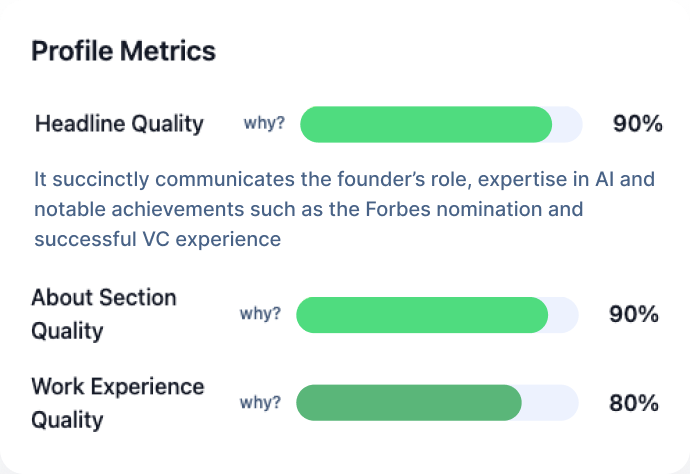Click the unfilled end of Headline Quality bar
The width and height of the screenshot is (690, 474).
point(567,124)
